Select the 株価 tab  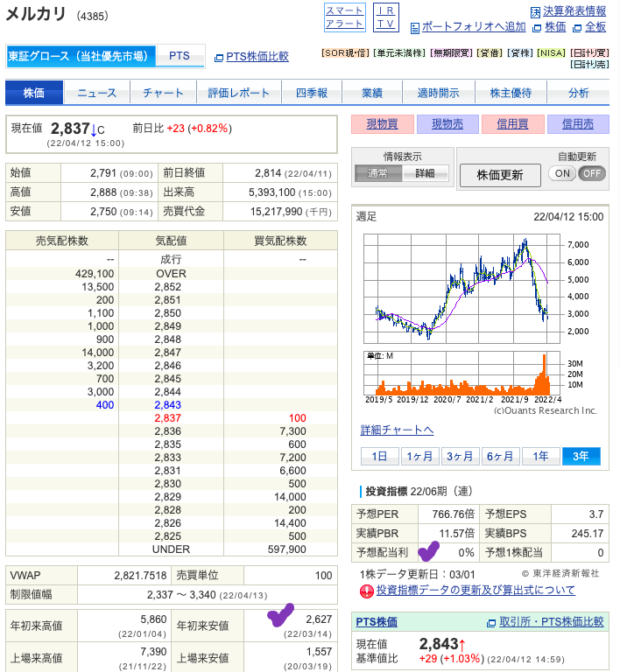[x=34, y=93]
